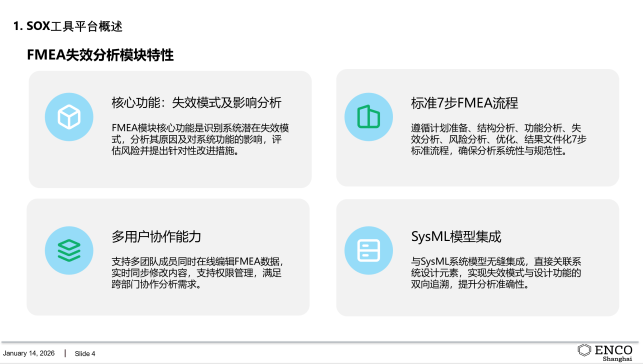Click the heading '标准7步FMEA流程'
This screenshot has height=364, width=643.
pyautogui.click(x=465, y=103)
